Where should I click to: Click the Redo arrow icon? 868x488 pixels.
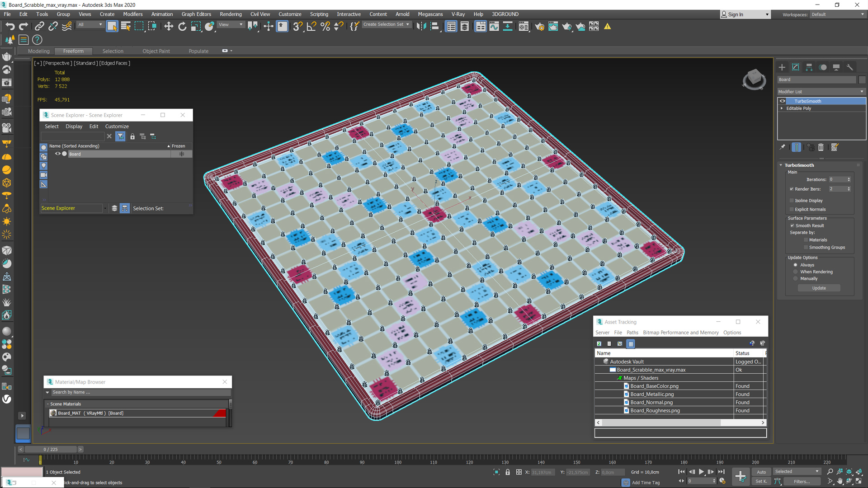point(24,26)
